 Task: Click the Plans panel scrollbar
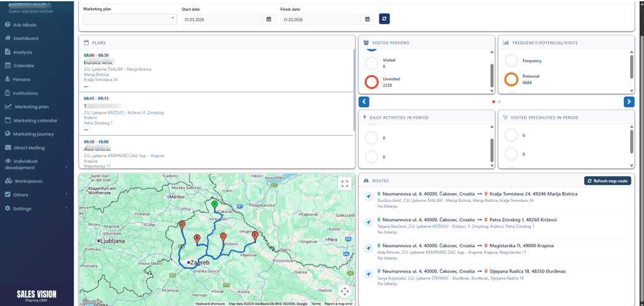point(354,90)
